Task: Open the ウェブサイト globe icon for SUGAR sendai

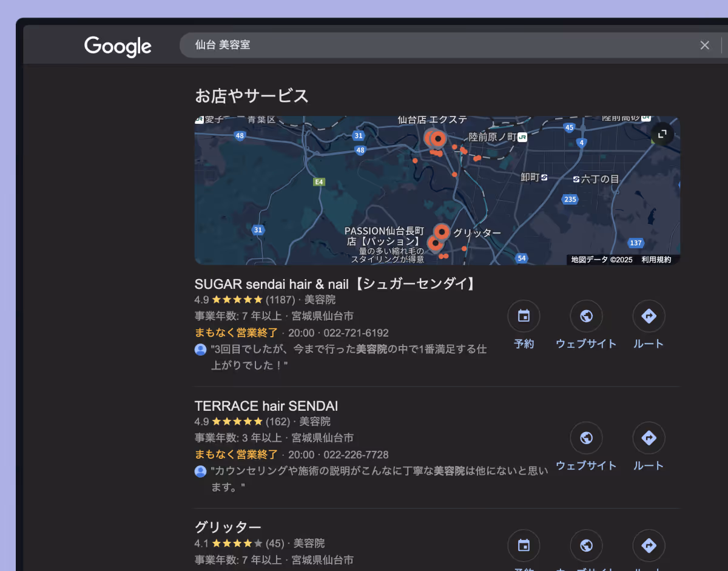Action: (586, 316)
